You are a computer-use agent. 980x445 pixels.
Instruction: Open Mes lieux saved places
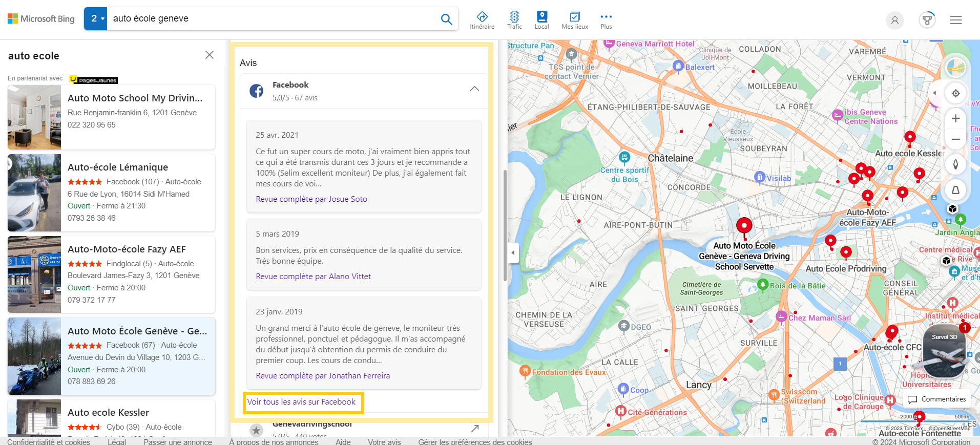575,20
